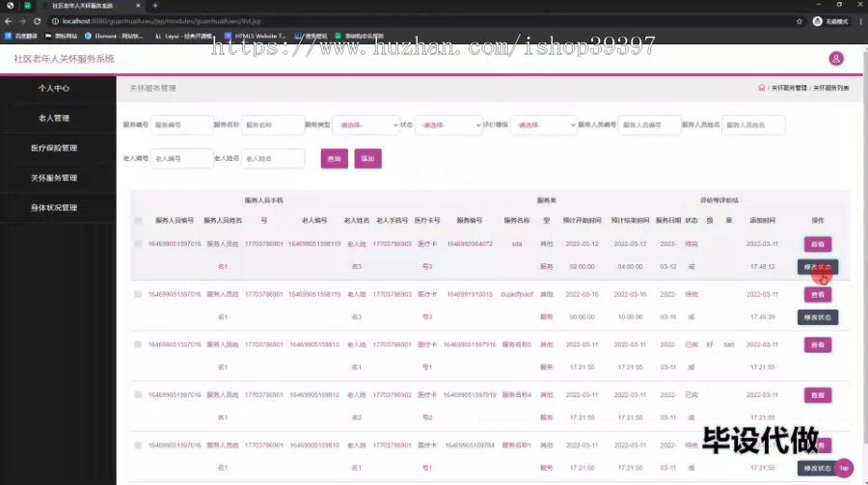868x485 pixels.
Task: Open the Element bookmark in bookmarks bar
Action: click(x=114, y=36)
